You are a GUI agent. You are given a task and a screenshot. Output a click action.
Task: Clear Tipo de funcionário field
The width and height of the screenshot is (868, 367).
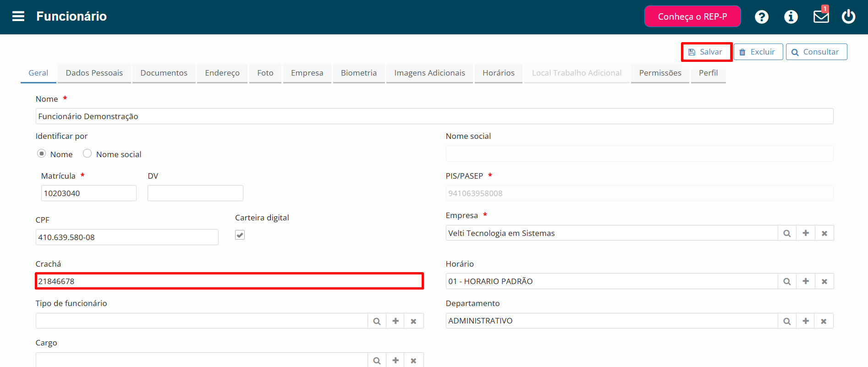[414, 321]
